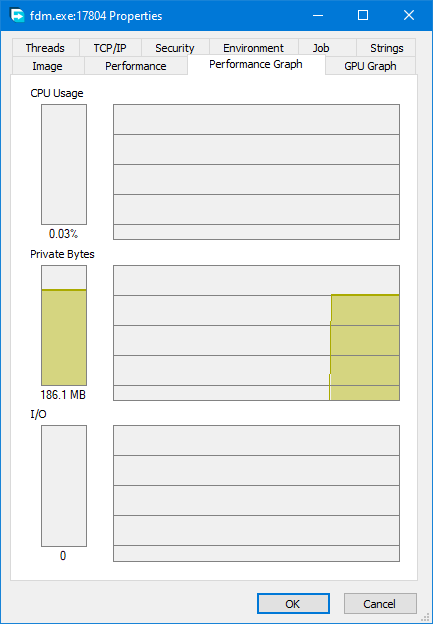Click the I/O history graph
The height and width of the screenshot is (624, 433).
click(256, 493)
